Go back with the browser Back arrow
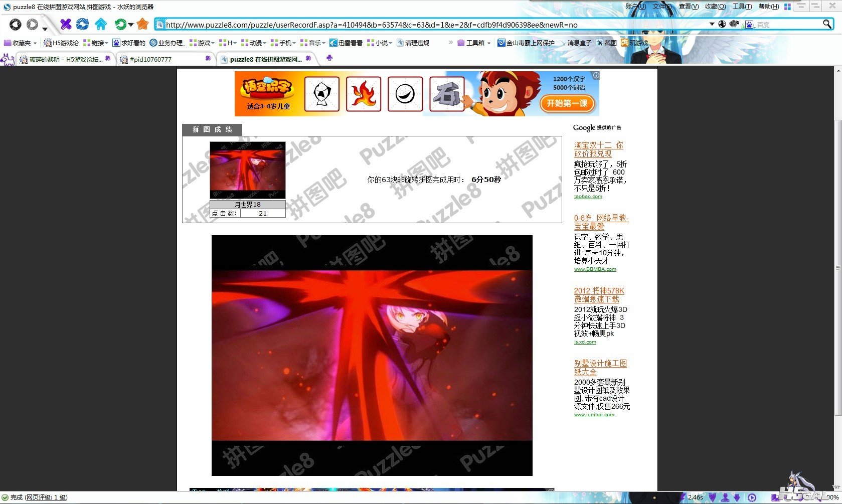Screen dimensions: 842x504 16,24
